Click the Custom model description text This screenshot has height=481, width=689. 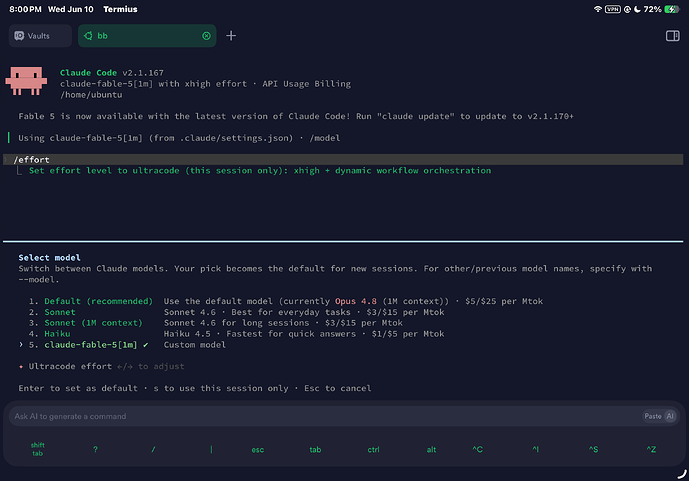(195, 345)
